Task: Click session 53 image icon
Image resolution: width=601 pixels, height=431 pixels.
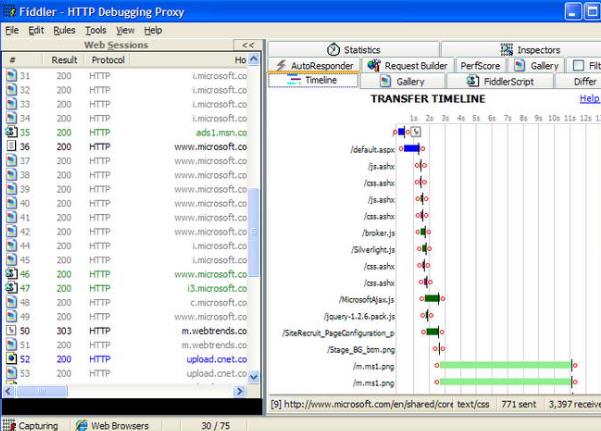Action: (x=11, y=373)
